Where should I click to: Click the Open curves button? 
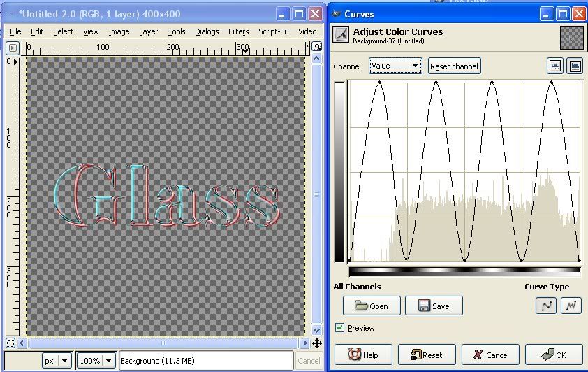point(372,306)
